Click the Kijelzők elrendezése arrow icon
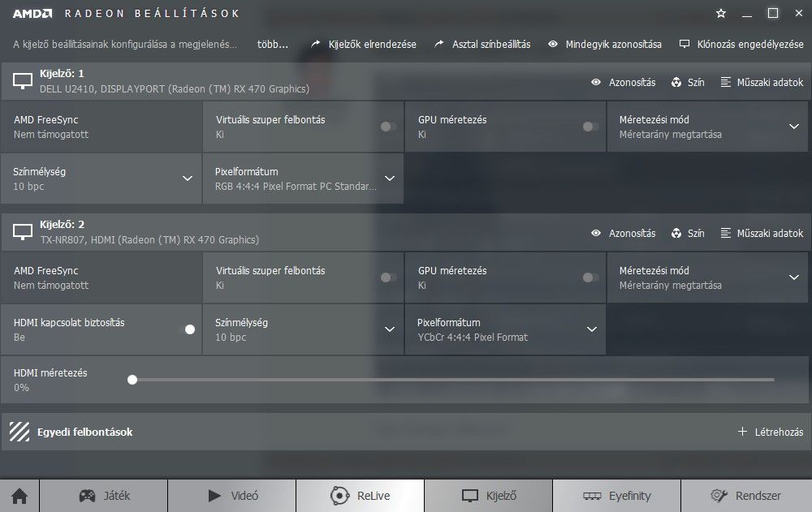The width and height of the screenshot is (812, 512). click(x=315, y=44)
